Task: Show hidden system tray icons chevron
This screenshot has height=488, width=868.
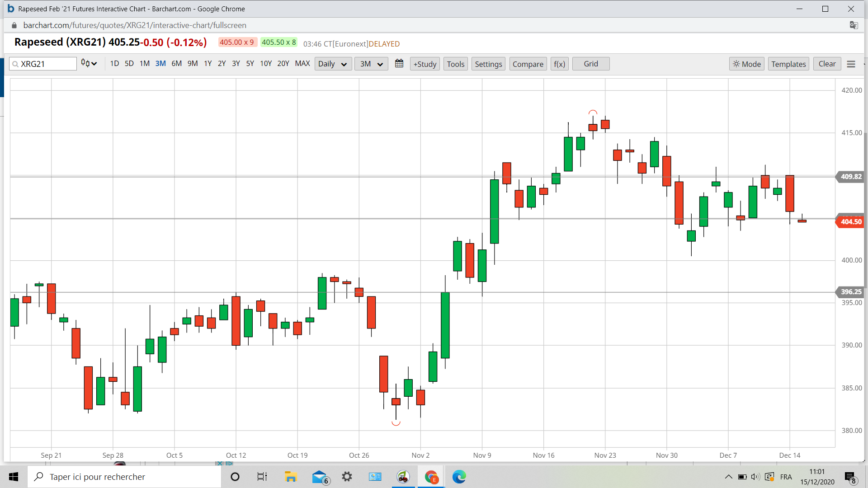Action: [728, 477]
